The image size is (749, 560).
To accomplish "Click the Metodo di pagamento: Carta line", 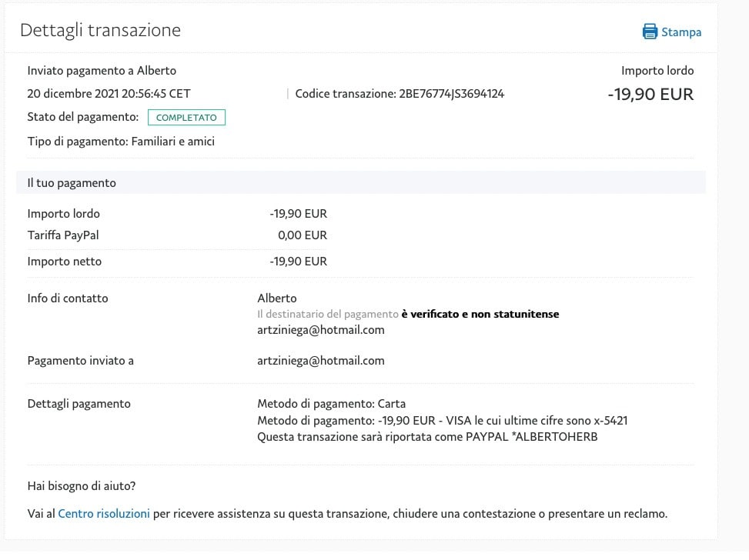I will pos(331,404).
